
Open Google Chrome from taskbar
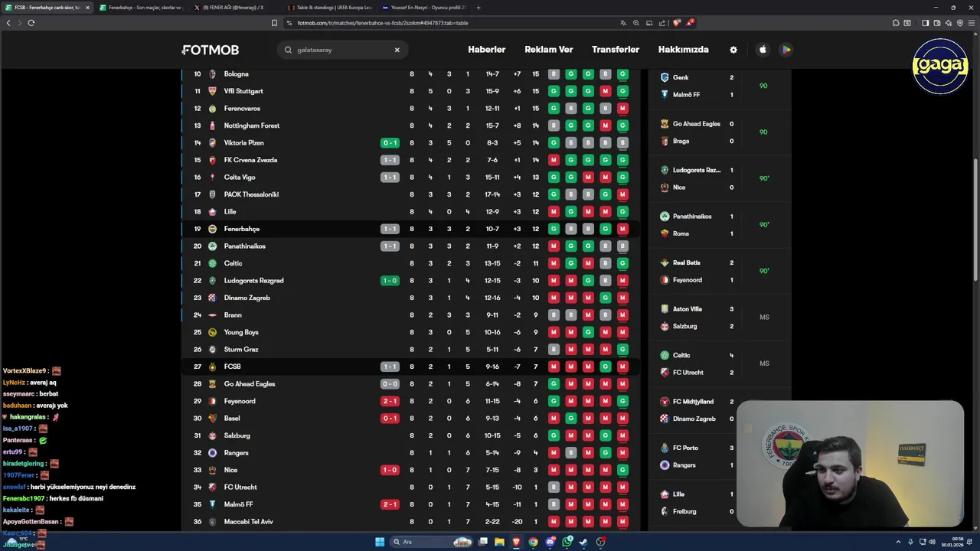533,542
